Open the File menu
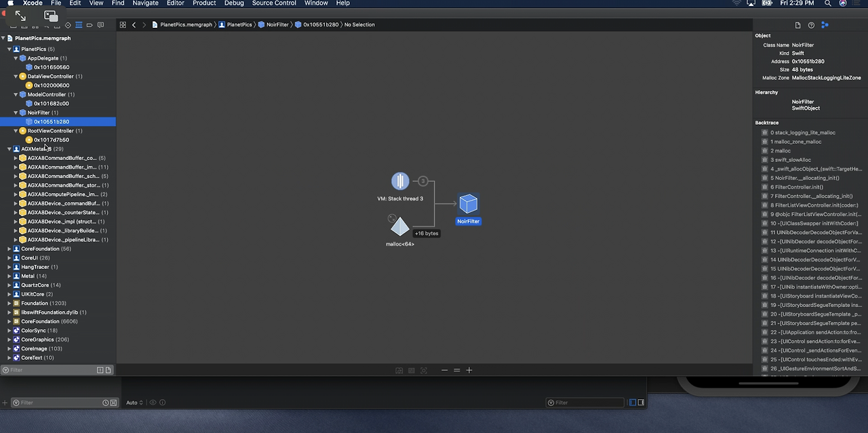Image resolution: width=868 pixels, height=433 pixels. 56,3
